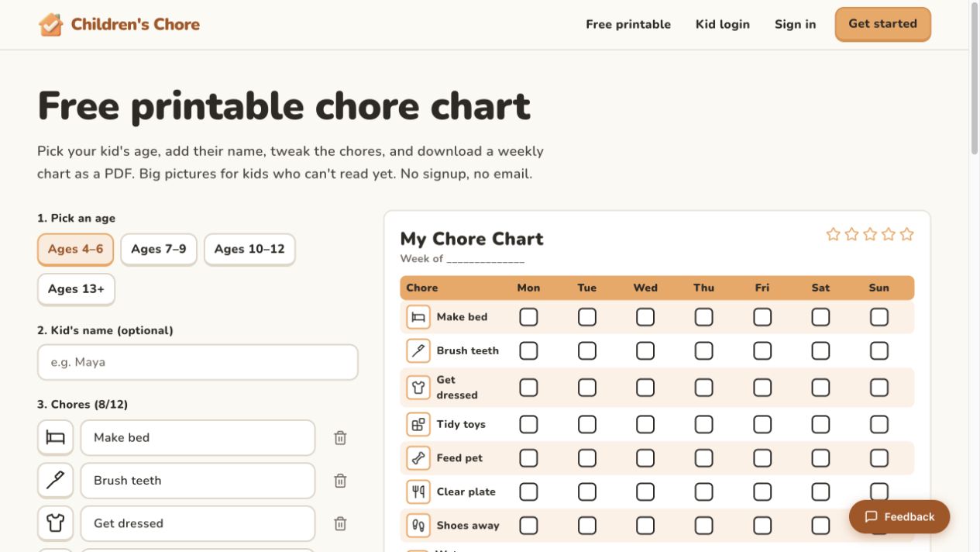Image resolution: width=980 pixels, height=552 pixels.
Task: Click the Week of blank line text
Action: tap(462, 259)
